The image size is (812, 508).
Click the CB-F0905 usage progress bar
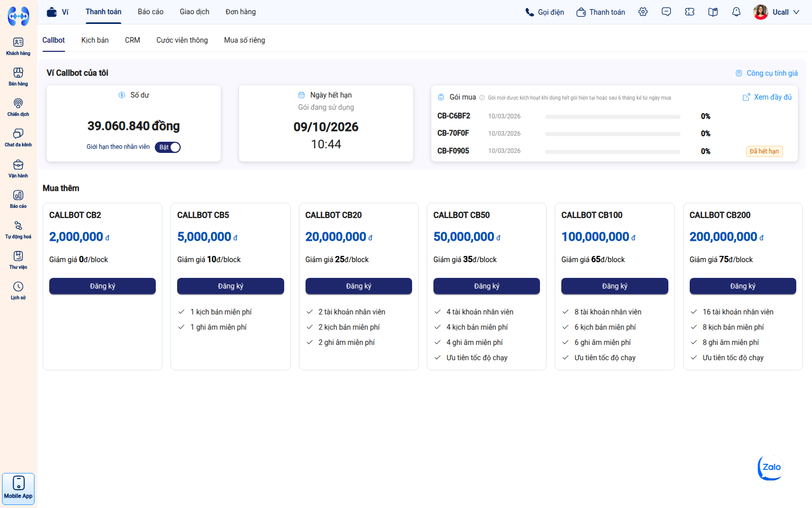tap(613, 152)
